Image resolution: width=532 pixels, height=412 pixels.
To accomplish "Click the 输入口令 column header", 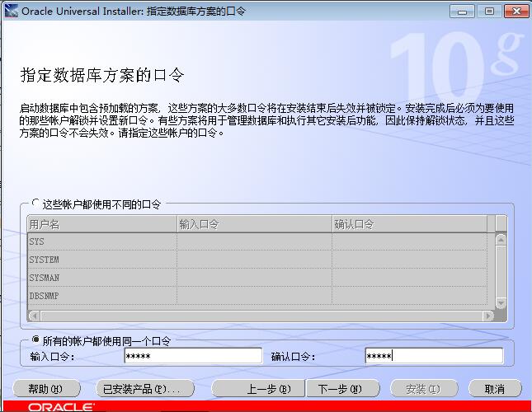I will tap(255, 224).
